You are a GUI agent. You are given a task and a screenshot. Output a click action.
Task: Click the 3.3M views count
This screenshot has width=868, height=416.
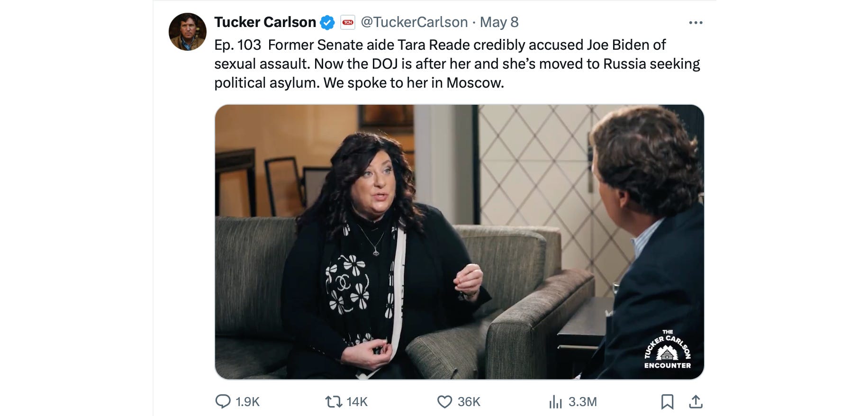tap(583, 402)
